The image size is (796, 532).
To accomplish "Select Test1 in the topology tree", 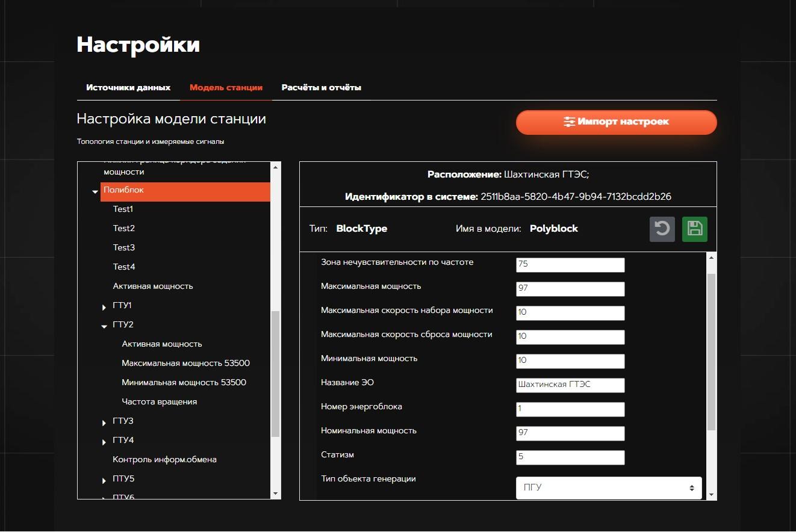I will [123, 209].
